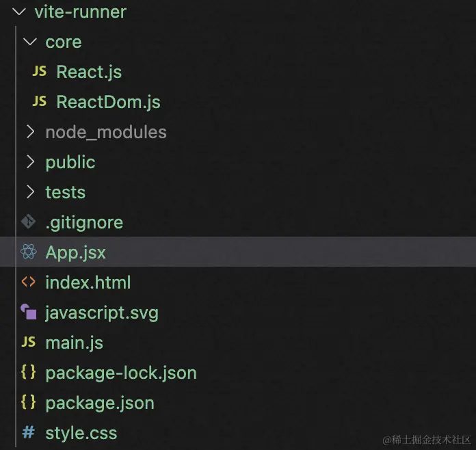Select the vite-runner folder name
Image resolution: width=476 pixels, height=450 pixels.
click(x=81, y=12)
